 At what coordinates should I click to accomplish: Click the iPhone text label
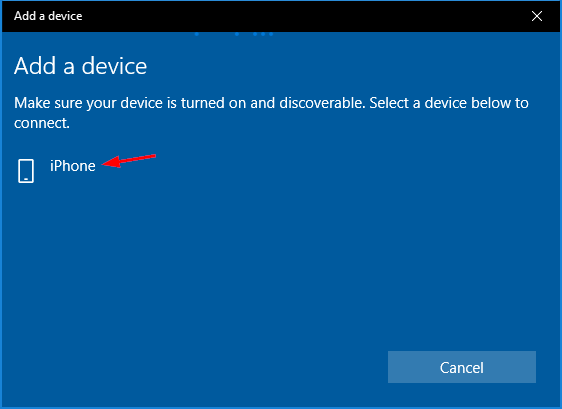[x=73, y=166]
